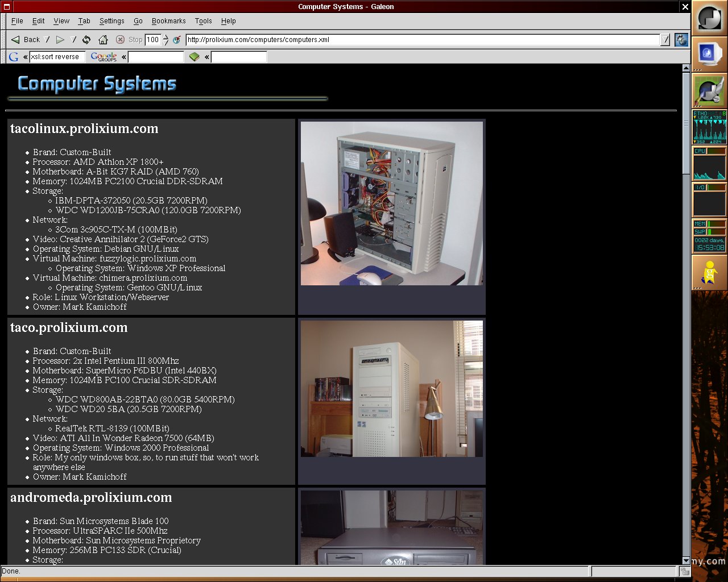Click the xsl:sort reverse search field

click(x=57, y=56)
